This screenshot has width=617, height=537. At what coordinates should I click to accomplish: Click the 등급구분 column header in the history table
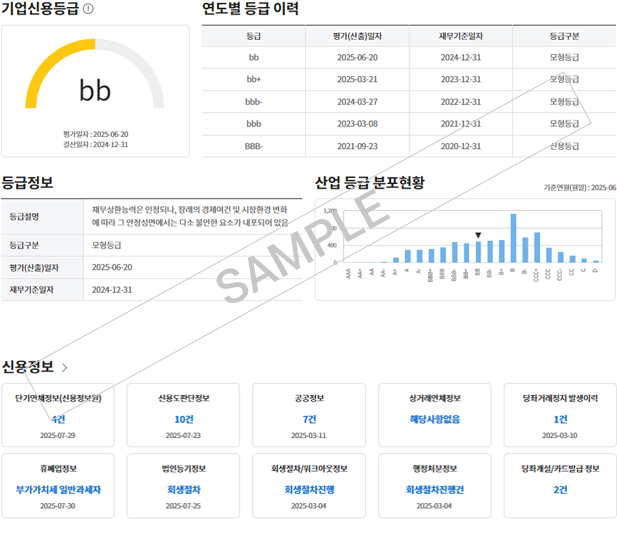564,36
